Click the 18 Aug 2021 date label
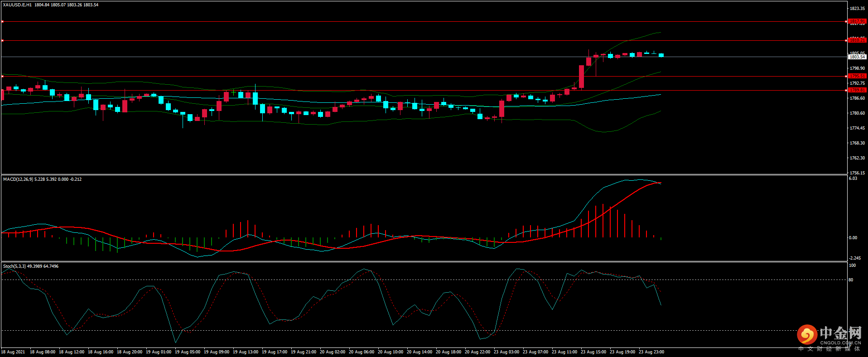 pyautogui.click(x=13, y=352)
